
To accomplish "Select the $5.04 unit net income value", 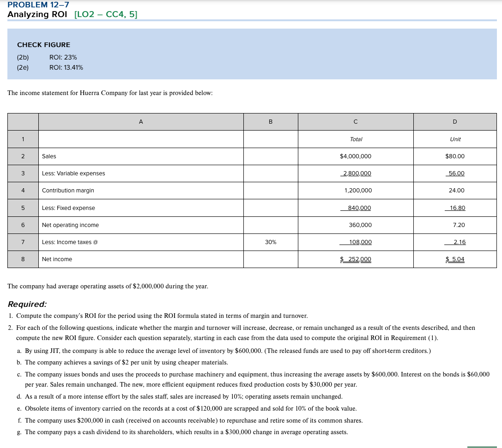I will click(455, 259).
